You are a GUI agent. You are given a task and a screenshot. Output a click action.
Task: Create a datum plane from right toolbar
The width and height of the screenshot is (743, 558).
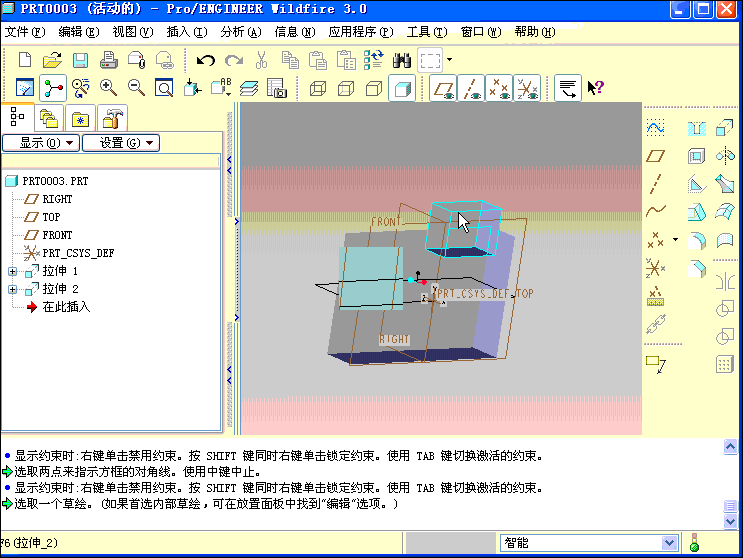(x=655, y=156)
